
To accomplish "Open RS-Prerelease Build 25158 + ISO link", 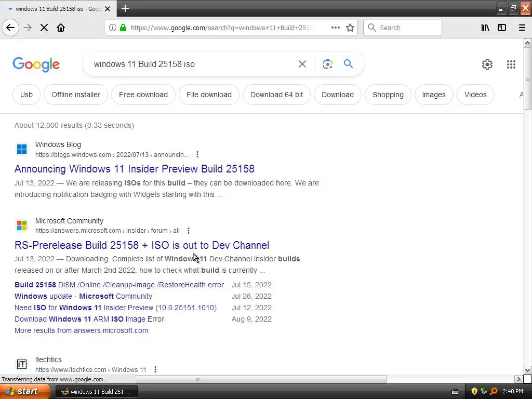I will (142, 245).
